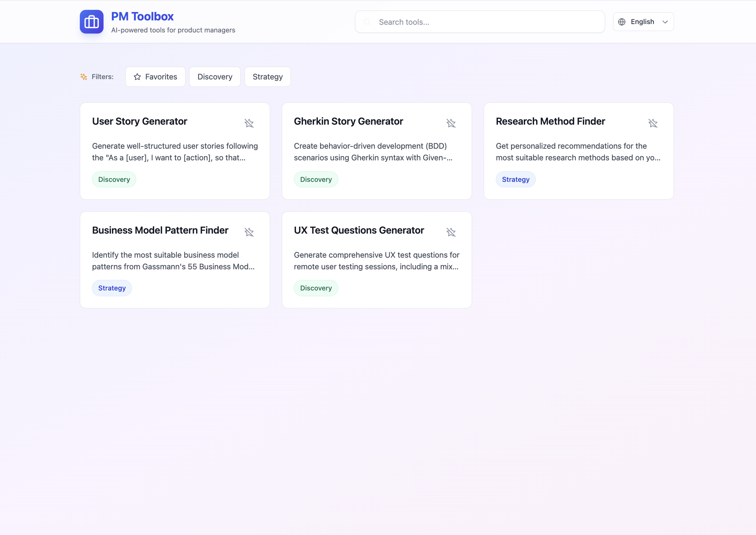Viewport: 756px width, 535px height.
Task: Filter tools by Favorites
Action: point(155,77)
